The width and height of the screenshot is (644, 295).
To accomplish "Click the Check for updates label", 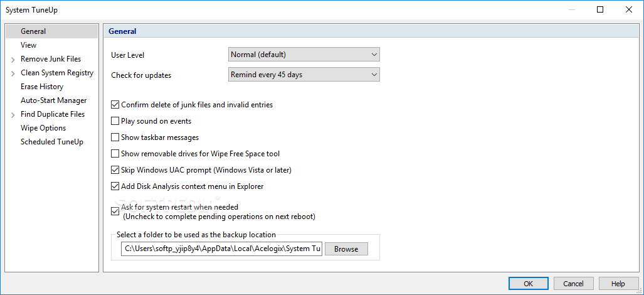I will click(x=141, y=75).
